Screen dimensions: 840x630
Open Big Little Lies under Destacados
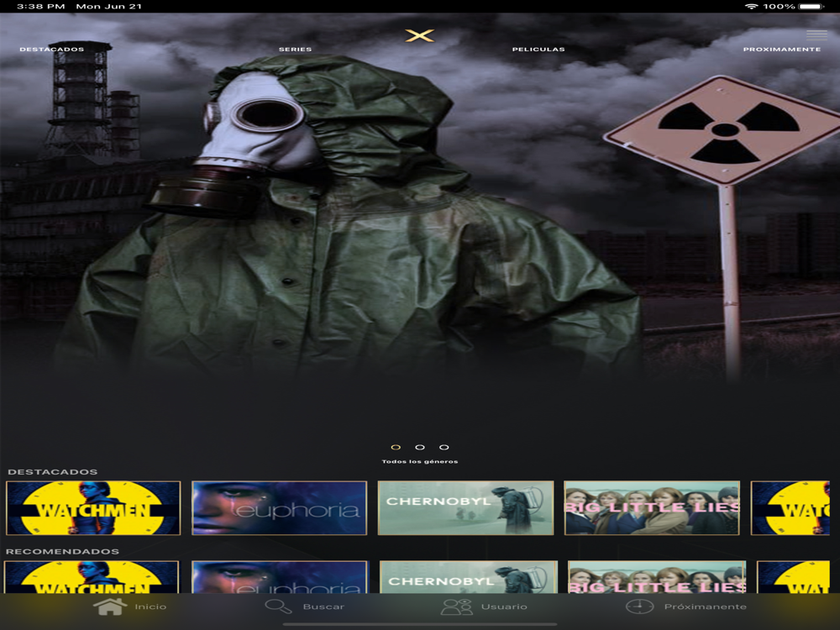pyautogui.click(x=652, y=508)
